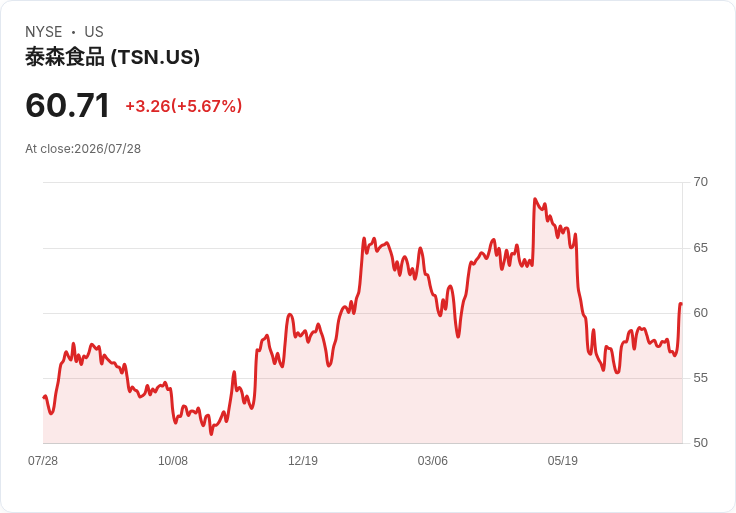736x513 pixels.
Task: Click the NYSE exchange label
Action: [x=44, y=32]
